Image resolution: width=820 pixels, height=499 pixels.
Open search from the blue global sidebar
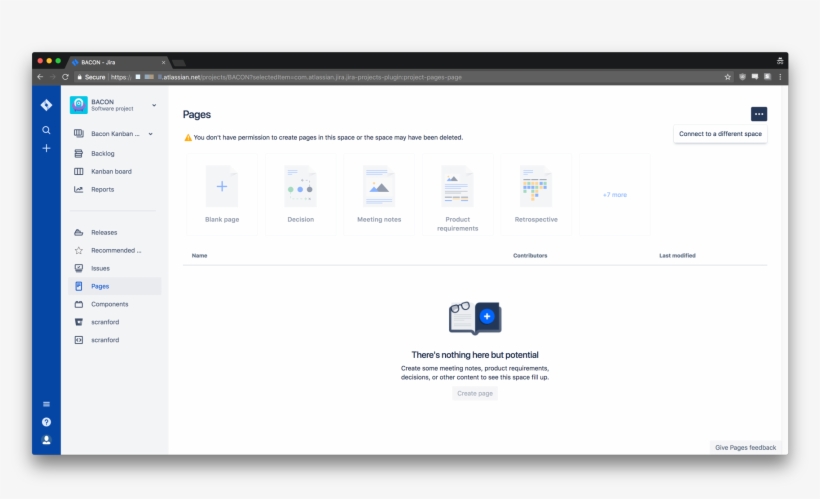[46, 130]
